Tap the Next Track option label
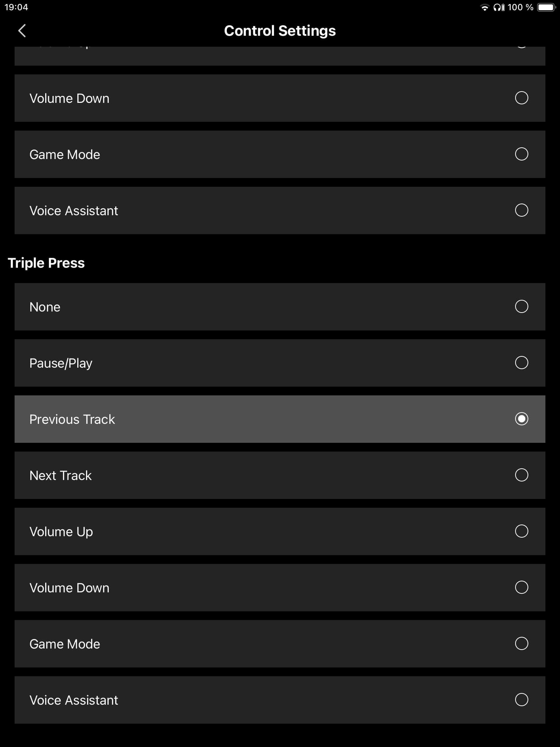Viewport: 560px width, 747px height. tap(61, 476)
